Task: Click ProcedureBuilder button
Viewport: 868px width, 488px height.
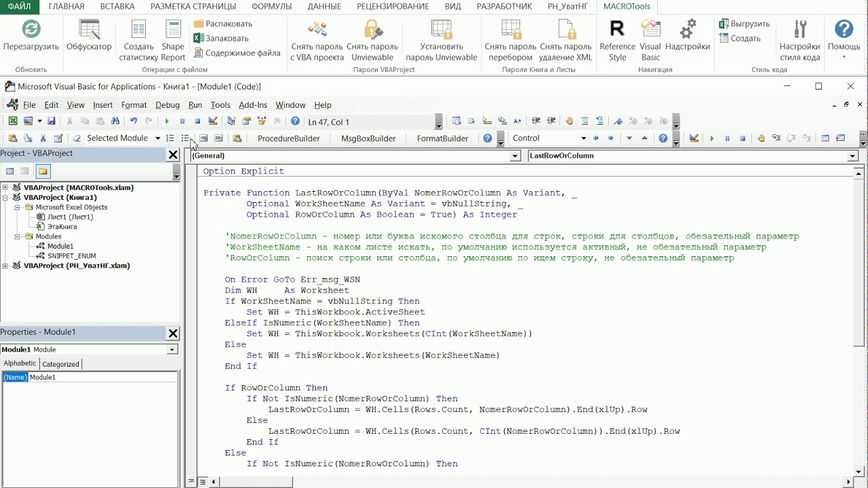Action: tap(289, 138)
